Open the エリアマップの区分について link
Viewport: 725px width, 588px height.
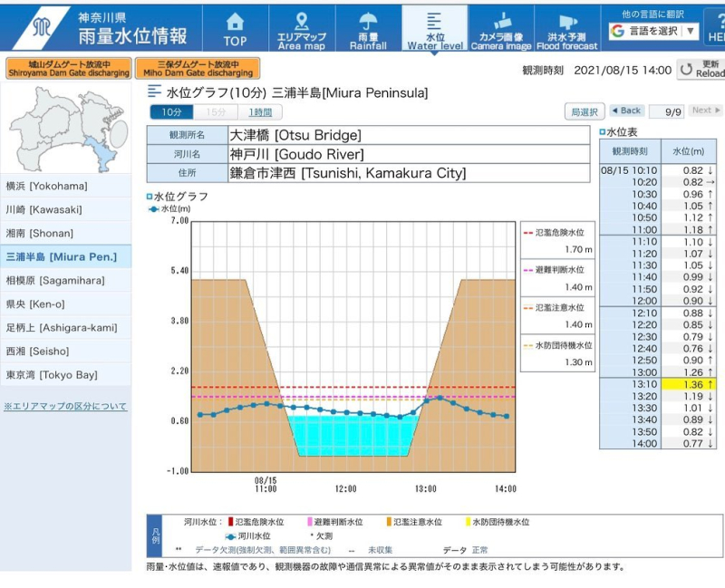click(65, 407)
